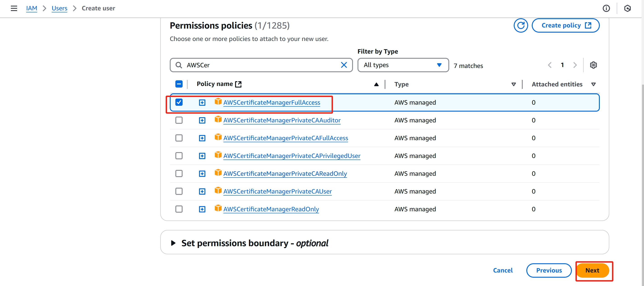The image size is (644, 286).
Task: Sort by Policy name ascending arrow
Action: [376, 84]
